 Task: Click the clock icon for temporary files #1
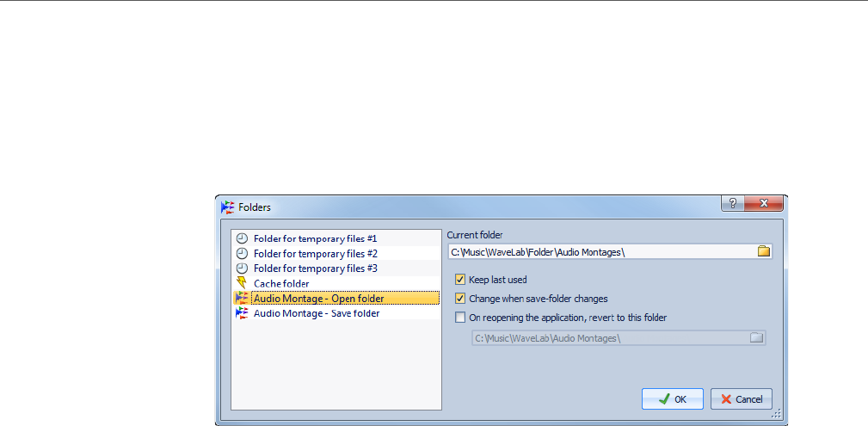(x=242, y=238)
